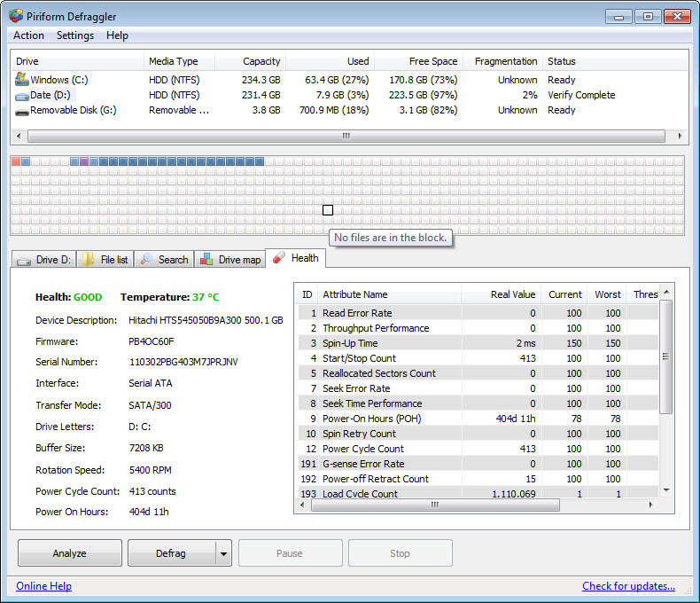
Task: Open the Defrag button dropdown arrow
Action: 223,553
